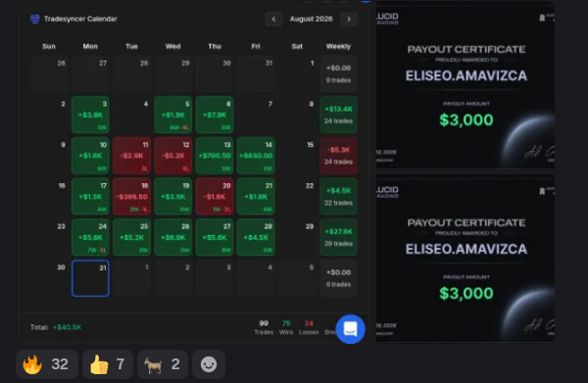This screenshot has width=588, height=383.
Task: Click the Weekly column header
Action: (339, 46)
